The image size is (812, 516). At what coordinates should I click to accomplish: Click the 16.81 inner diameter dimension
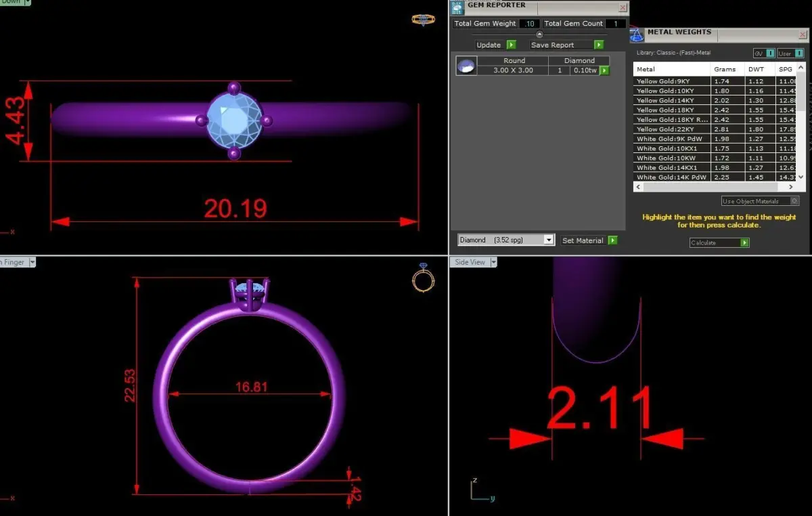tap(251, 387)
